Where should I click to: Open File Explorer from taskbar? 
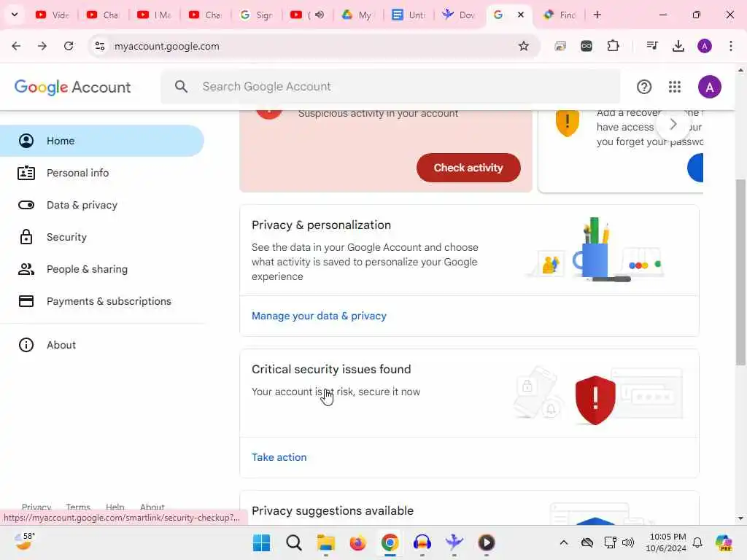coord(326,542)
